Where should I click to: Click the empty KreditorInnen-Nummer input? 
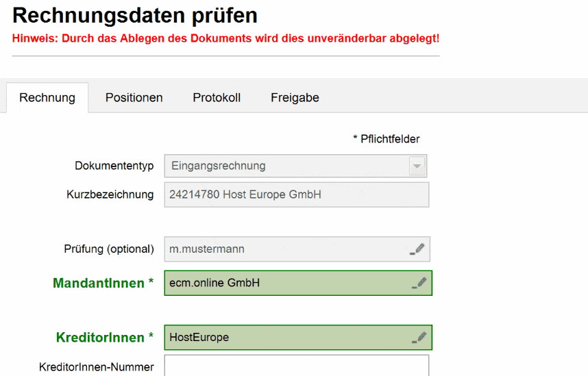[x=296, y=366]
